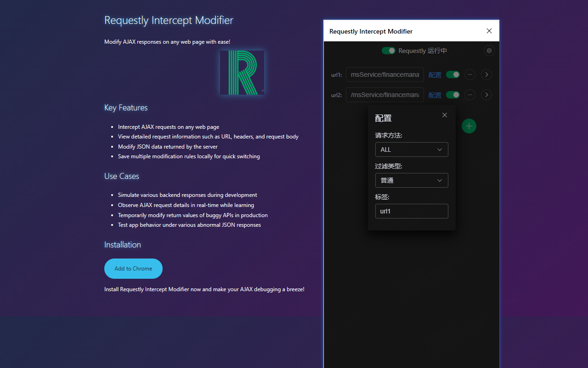Click the Installation heading
The width and height of the screenshot is (588, 368).
coord(123,245)
